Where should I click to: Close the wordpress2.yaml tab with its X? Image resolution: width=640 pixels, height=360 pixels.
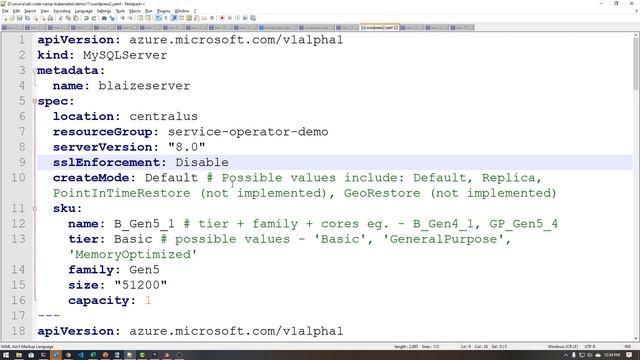point(396,27)
